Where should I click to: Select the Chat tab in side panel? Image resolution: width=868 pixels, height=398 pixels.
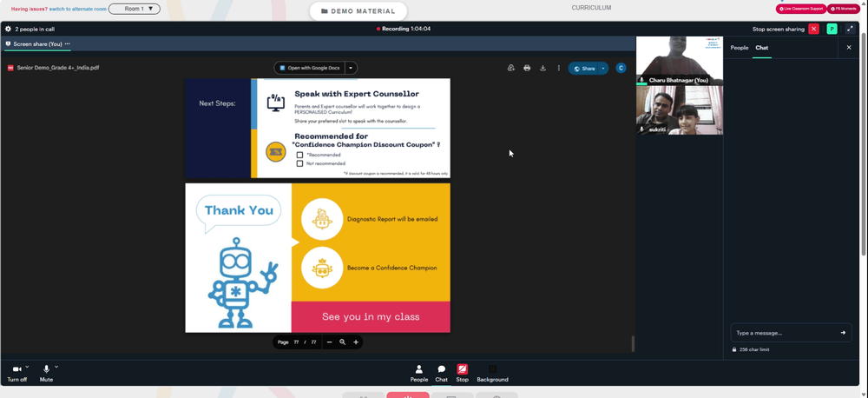coord(762,48)
